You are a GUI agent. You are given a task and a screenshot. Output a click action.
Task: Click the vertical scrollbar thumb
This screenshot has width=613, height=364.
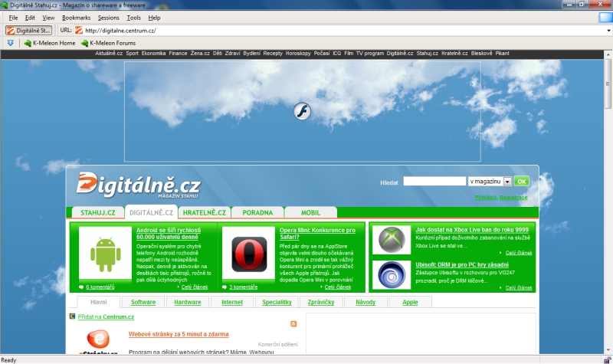click(608, 84)
